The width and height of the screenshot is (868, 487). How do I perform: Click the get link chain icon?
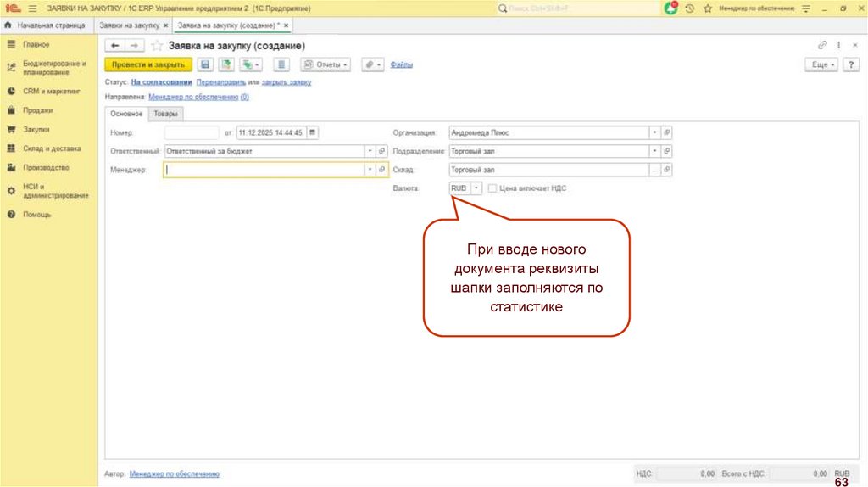point(821,45)
